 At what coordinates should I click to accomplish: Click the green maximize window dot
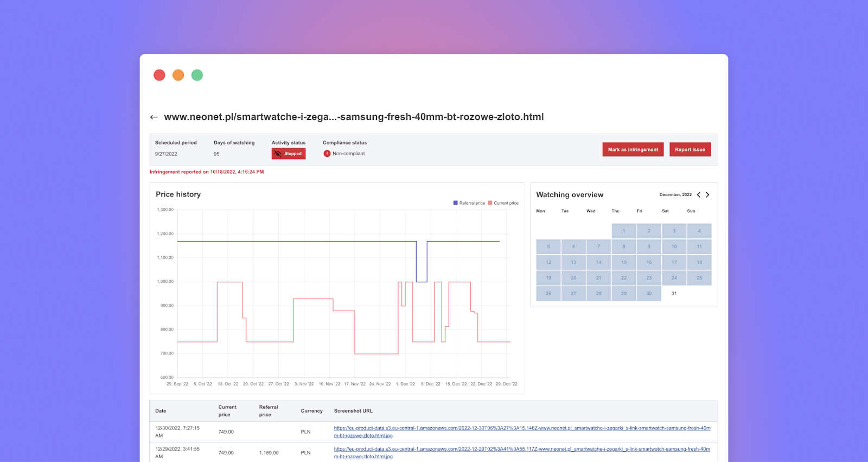[x=197, y=75]
